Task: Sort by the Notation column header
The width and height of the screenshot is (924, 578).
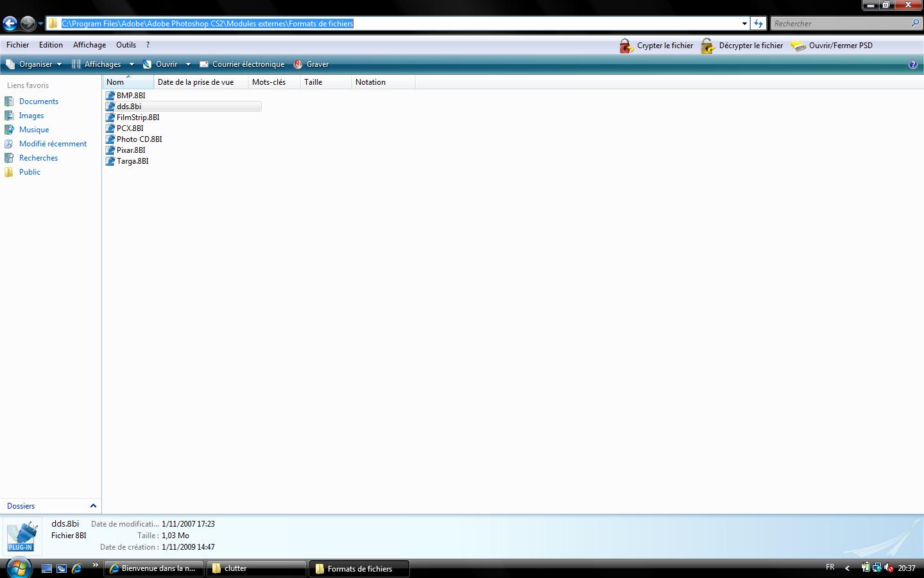Action: (383, 82)
